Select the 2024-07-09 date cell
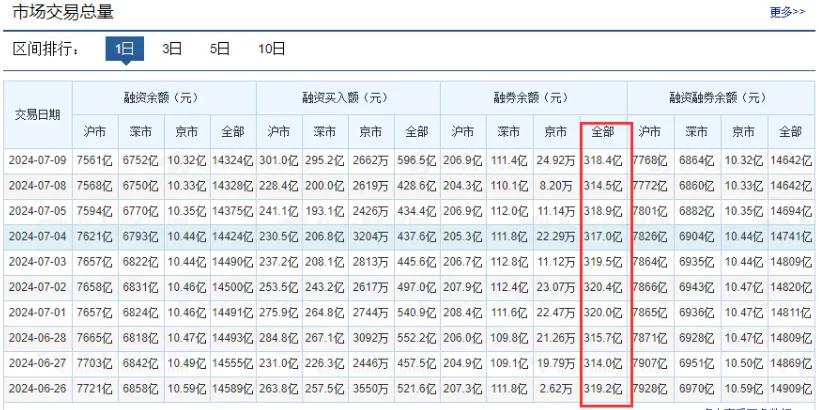Viewport: 819px width, 410px height. click(38, 160)
